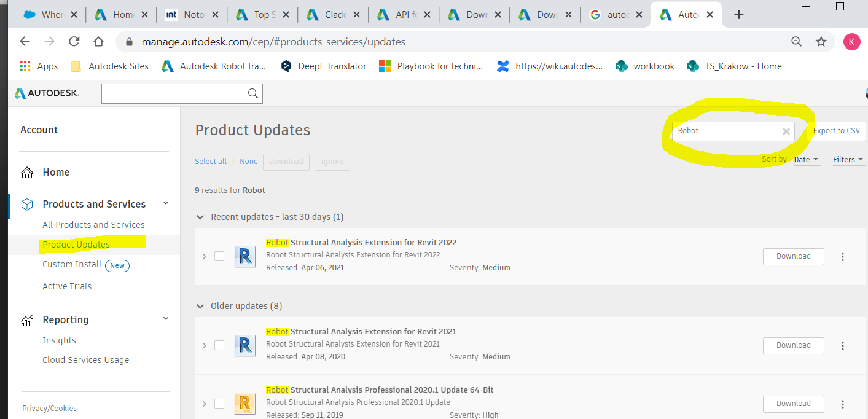Image resolution: width=868 pixels, height=419 pixels.
Task: Click Export to CSV
Action: coord(835,131)
